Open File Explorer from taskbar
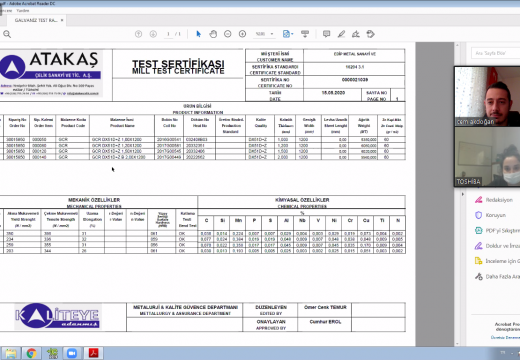 pos(11,353)
